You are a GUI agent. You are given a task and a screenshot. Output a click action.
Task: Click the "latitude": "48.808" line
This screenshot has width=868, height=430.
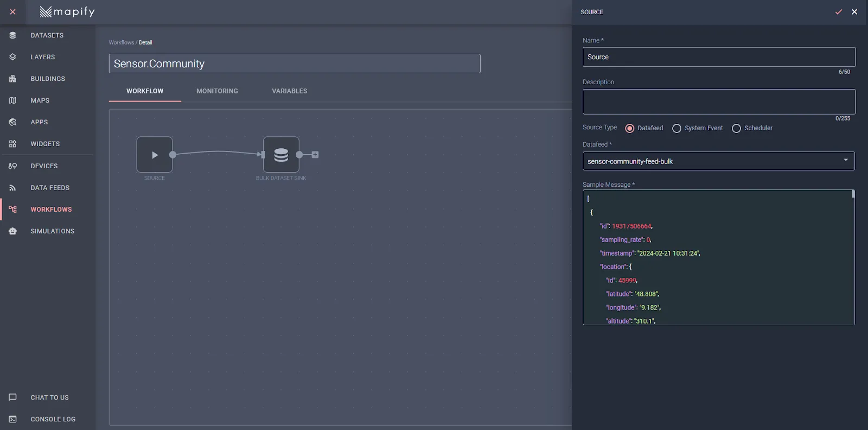click(633, 294)
